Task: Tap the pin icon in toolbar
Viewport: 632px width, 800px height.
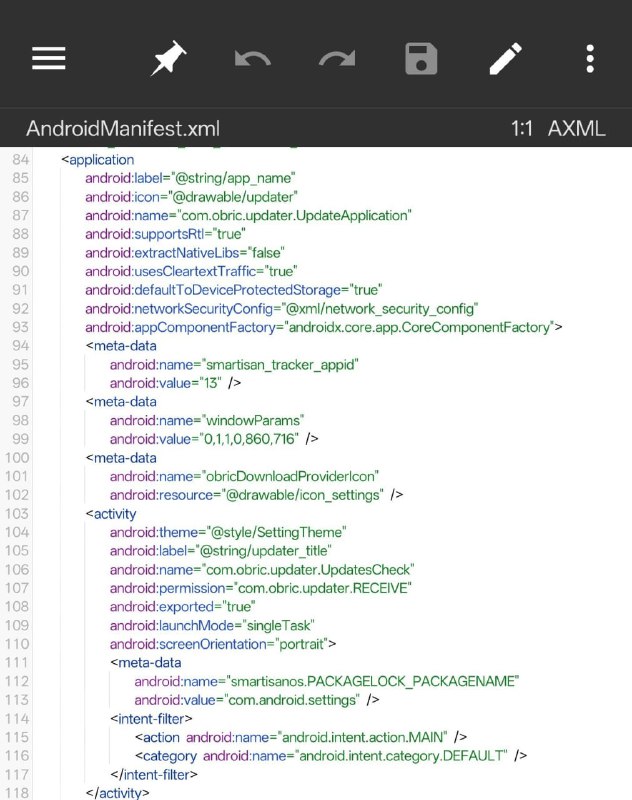Action: coord(168,58)
